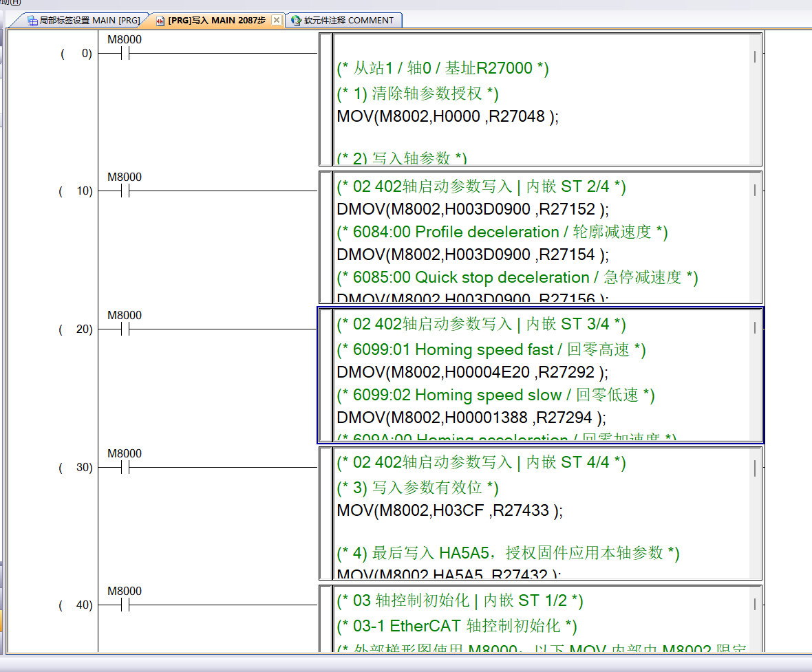Viewport: 812px width, 672px height.
Task: Click step number 30 in the ladder margin
Action: [76, 468]
